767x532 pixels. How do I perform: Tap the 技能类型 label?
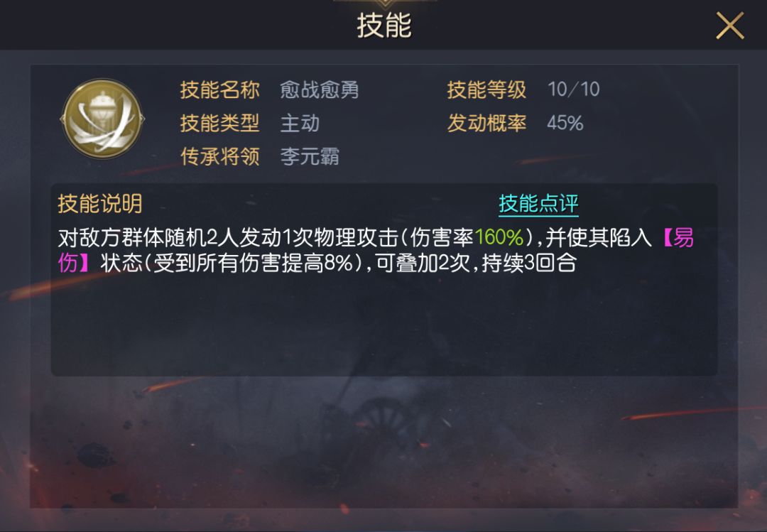(219, 123)
